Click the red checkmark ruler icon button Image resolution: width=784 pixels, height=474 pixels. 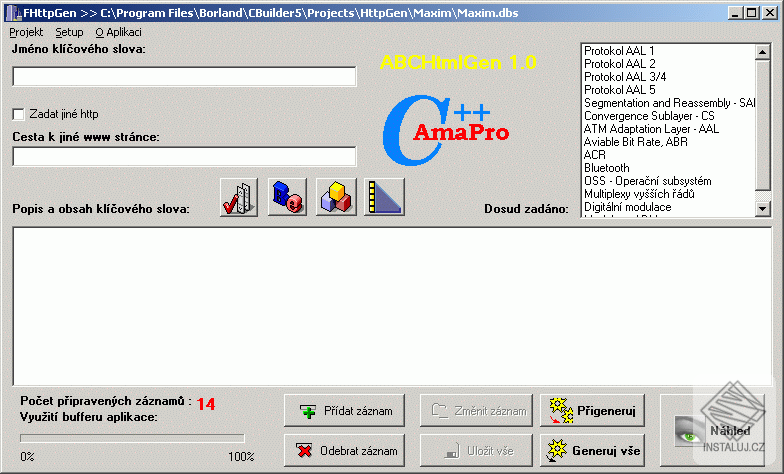[x=239, y=197]
